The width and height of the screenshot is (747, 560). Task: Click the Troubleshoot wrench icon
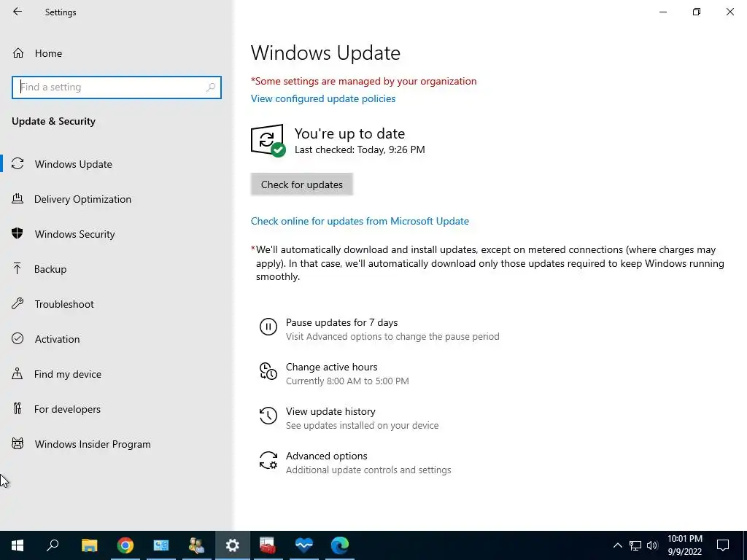pos(18,303)
